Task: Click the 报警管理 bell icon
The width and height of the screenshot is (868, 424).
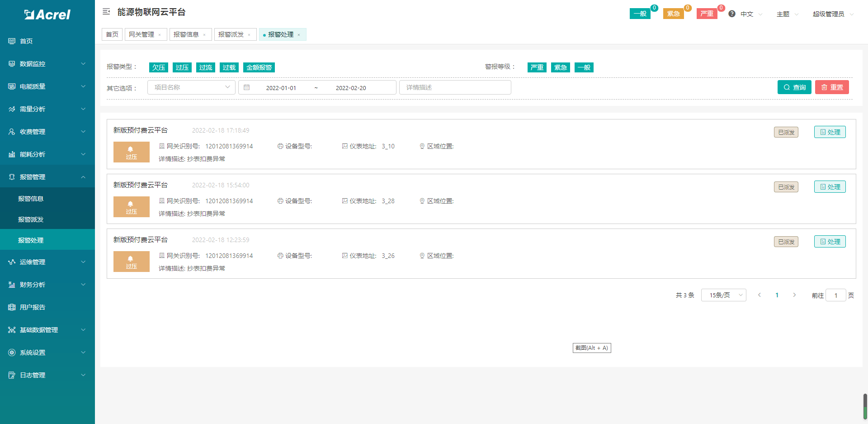Action: (12, 177)
